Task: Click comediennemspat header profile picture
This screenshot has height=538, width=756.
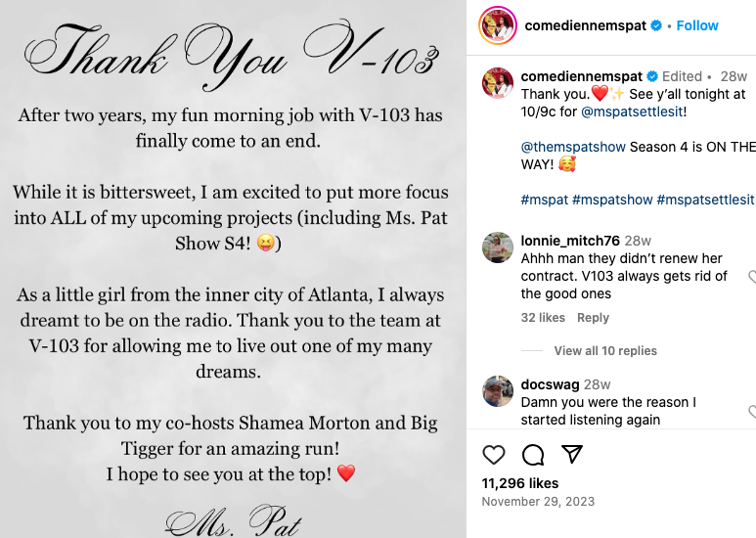Action: (497, 25)
